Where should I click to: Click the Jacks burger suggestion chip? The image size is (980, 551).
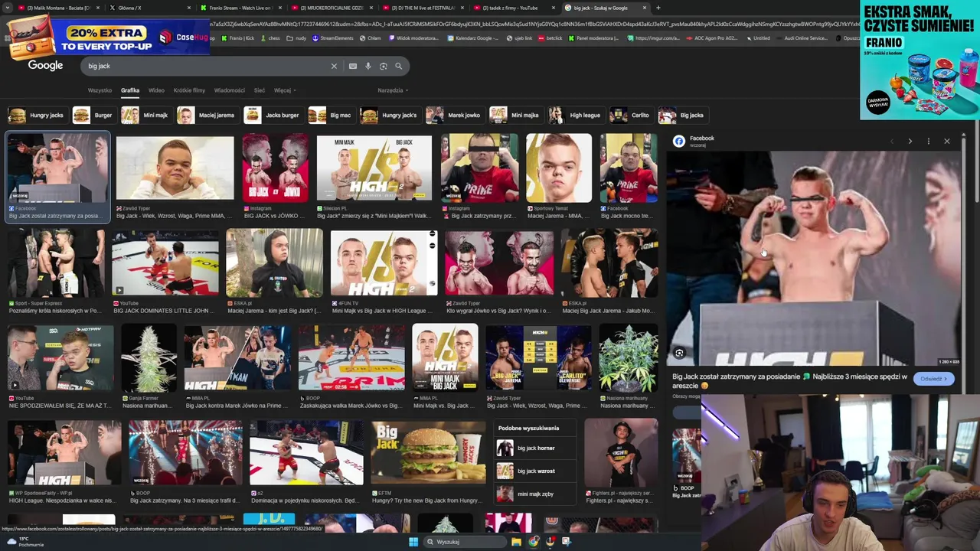point(273,115)
